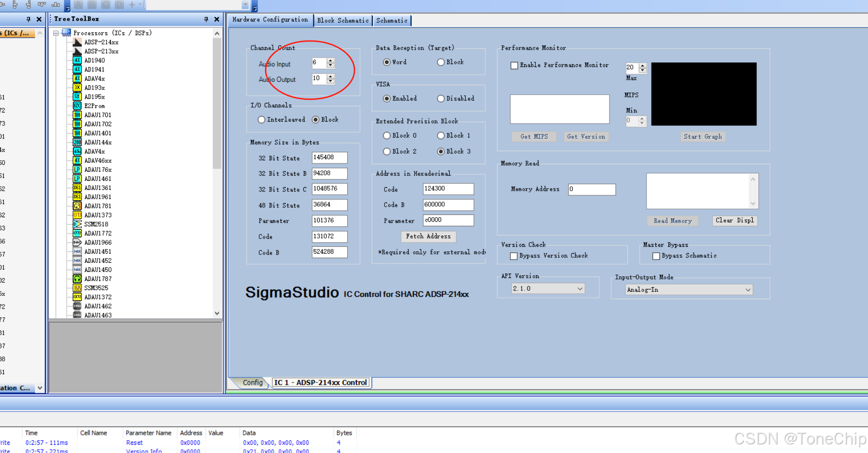Open the API Version dropdown
The height and width of the screenshot is (453, 868).
tap(580, 288)
